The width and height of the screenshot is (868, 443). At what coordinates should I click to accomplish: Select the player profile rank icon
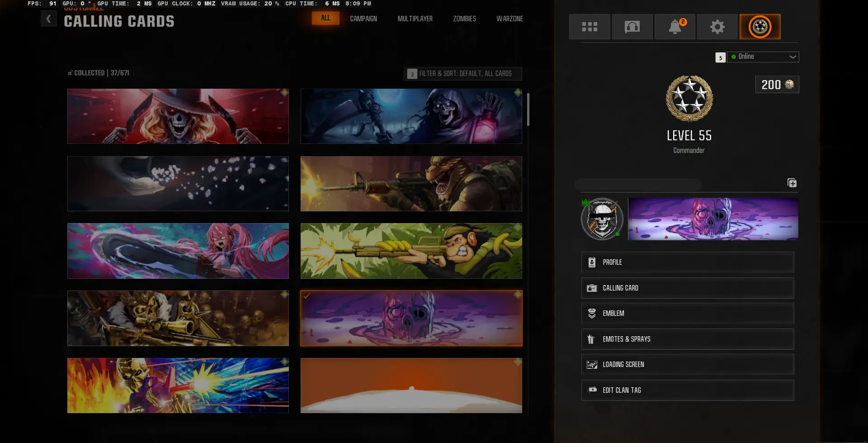pyautogui.click(x=760, y=27)
